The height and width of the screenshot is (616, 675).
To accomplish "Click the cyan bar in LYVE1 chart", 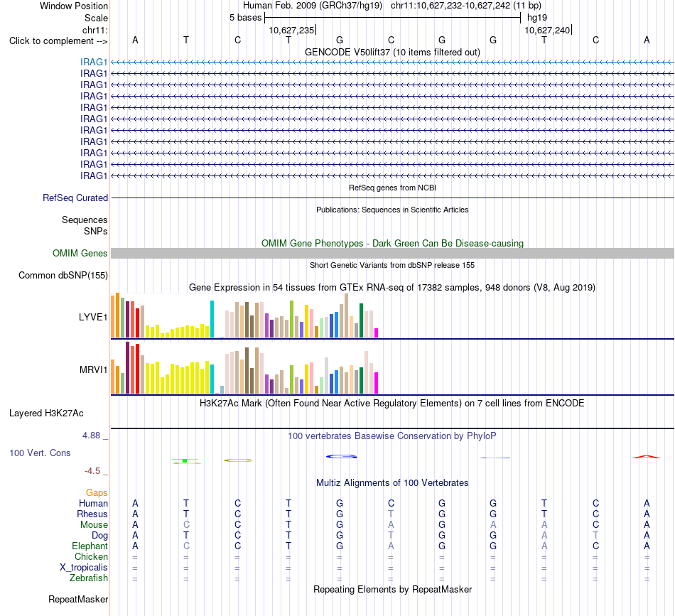I will [212, 319].
